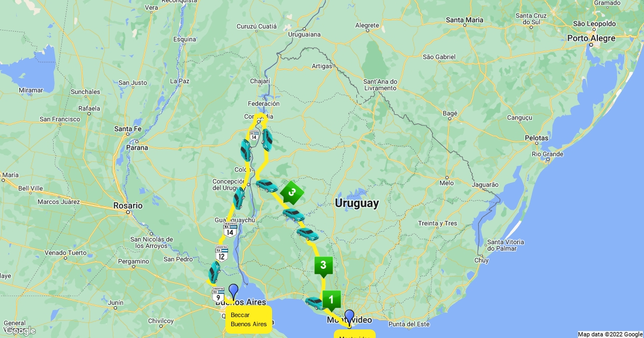Click the Porto Alegre city label

click(591, 38)
